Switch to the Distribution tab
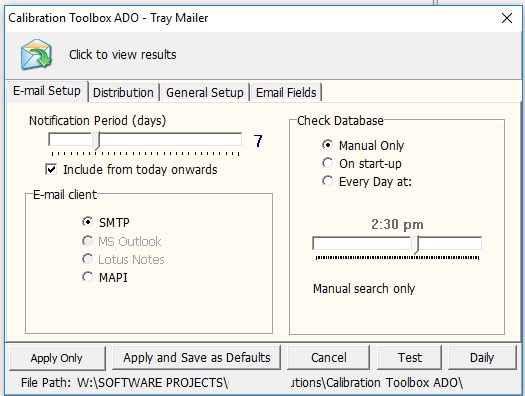The width and height of the screenshot is (525, 396). [x=123, y=92]
